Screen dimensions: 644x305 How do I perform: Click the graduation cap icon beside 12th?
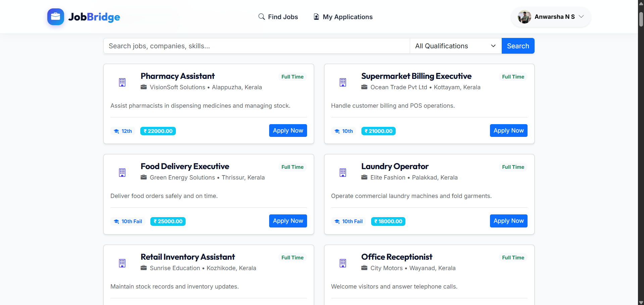point(116,131)
